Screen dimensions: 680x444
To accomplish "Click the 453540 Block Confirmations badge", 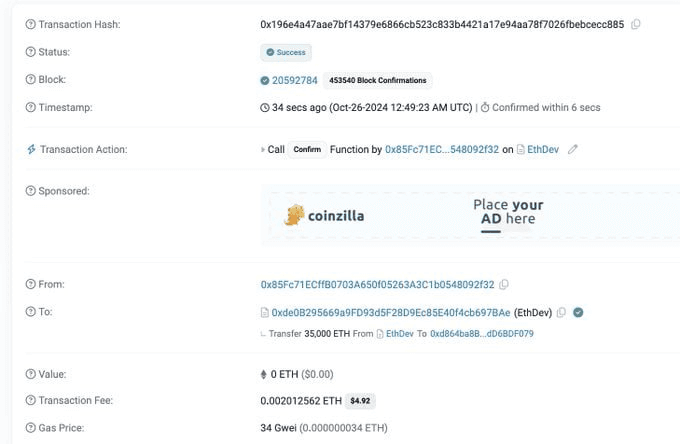I will click(x=377, y=80).
